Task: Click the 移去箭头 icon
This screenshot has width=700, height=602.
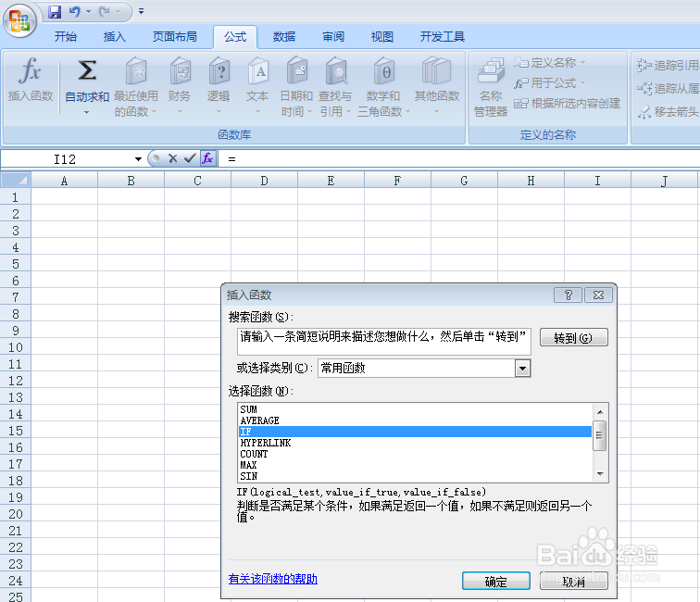Action: 644,112
